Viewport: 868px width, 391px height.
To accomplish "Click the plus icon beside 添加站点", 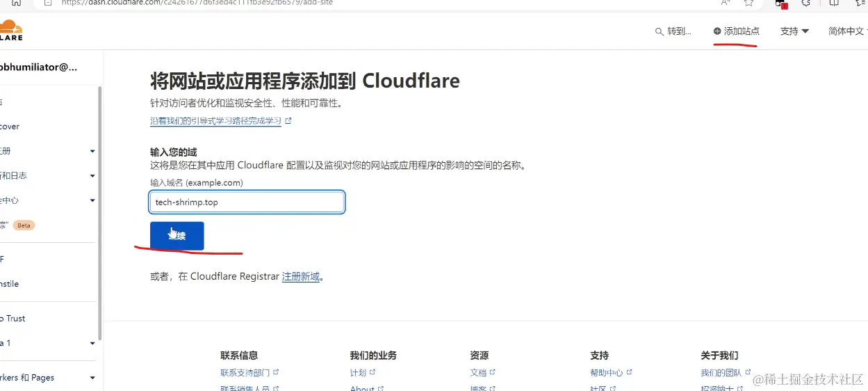I will [x=717, y=31].
